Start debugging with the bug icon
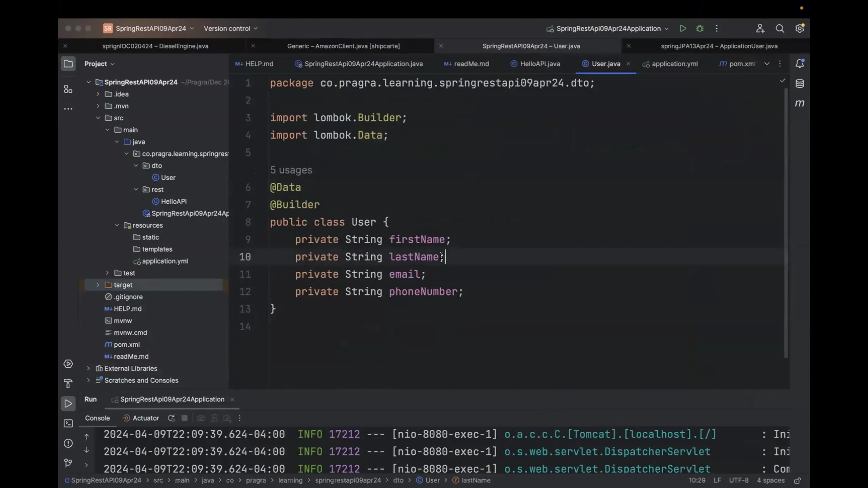The image size is (868, 488). pyautogui.click(x=700, y=28)
